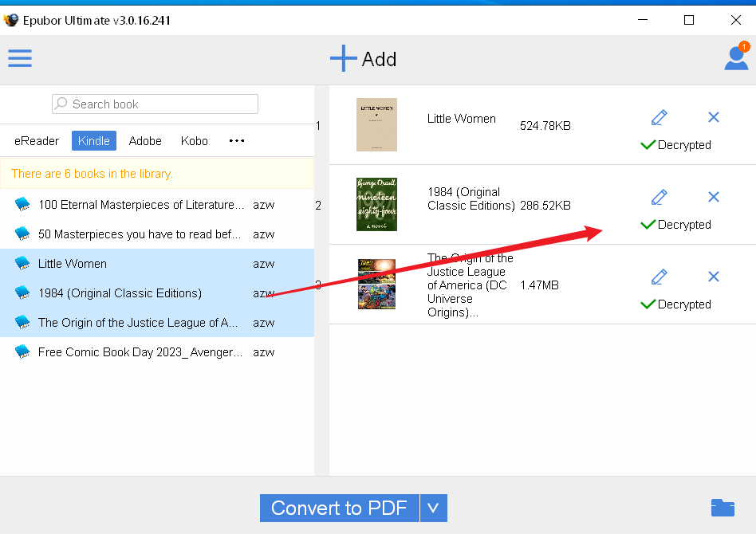Remove Little Women from the list
756x534 pixels.
(714, 117)
